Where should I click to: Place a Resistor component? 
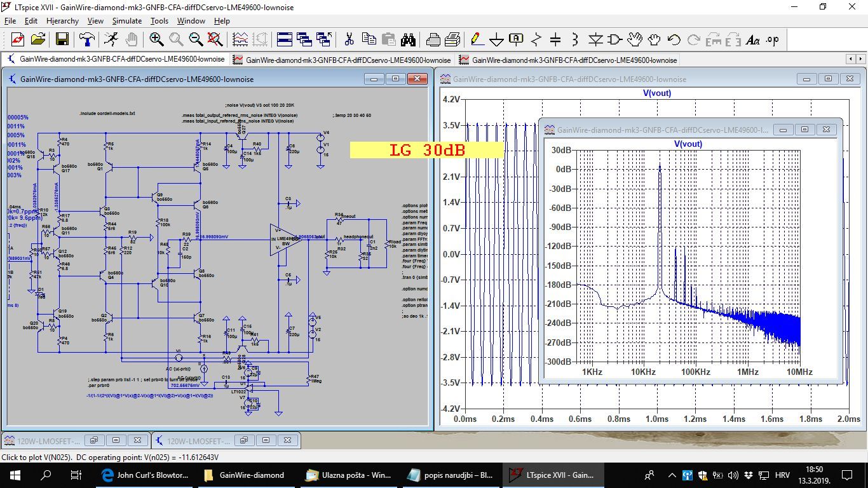pyautogui.click(x=536, y=39)
